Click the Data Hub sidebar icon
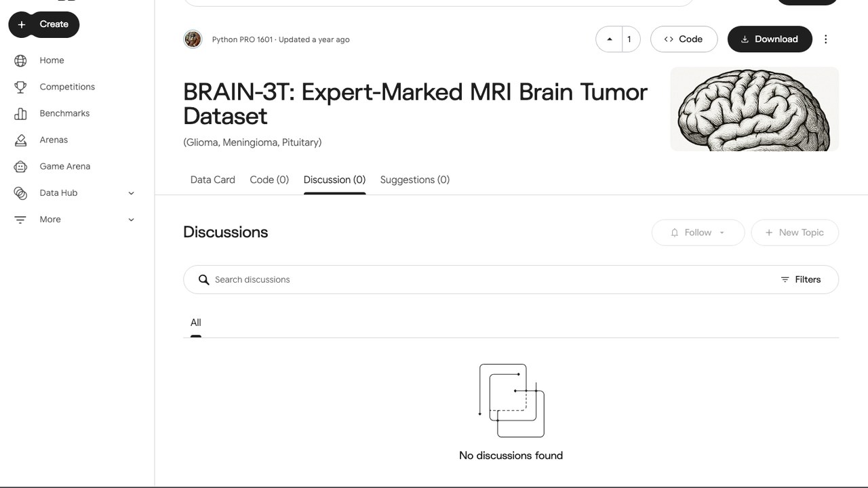This screenshot has width=868, height=488. coord(20,193)
